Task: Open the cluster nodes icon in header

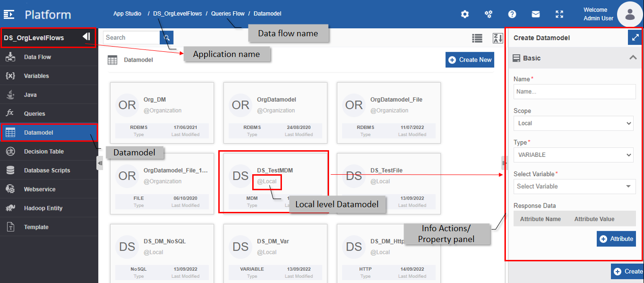Action: coord(488,14)
